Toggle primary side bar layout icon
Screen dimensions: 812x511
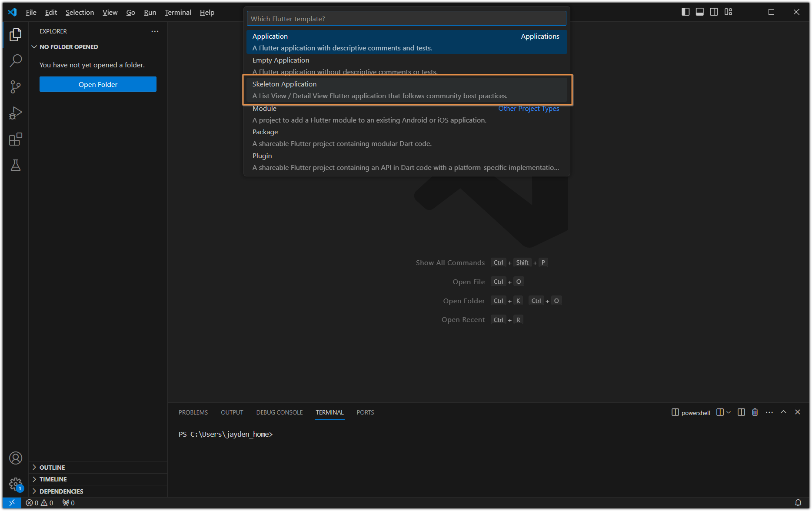point(686,12)
